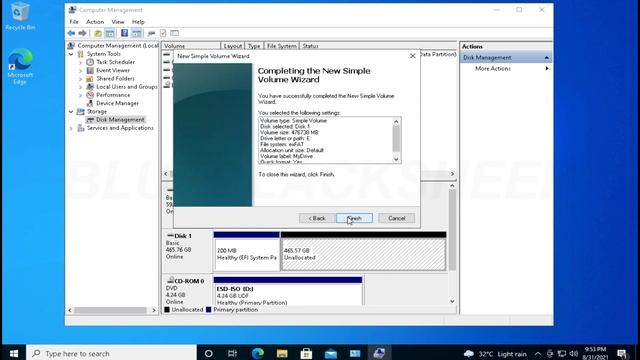Screen dimensions: 640x360
Task: Select the 200 MB EFI System Partition
Action: point(247,254)
